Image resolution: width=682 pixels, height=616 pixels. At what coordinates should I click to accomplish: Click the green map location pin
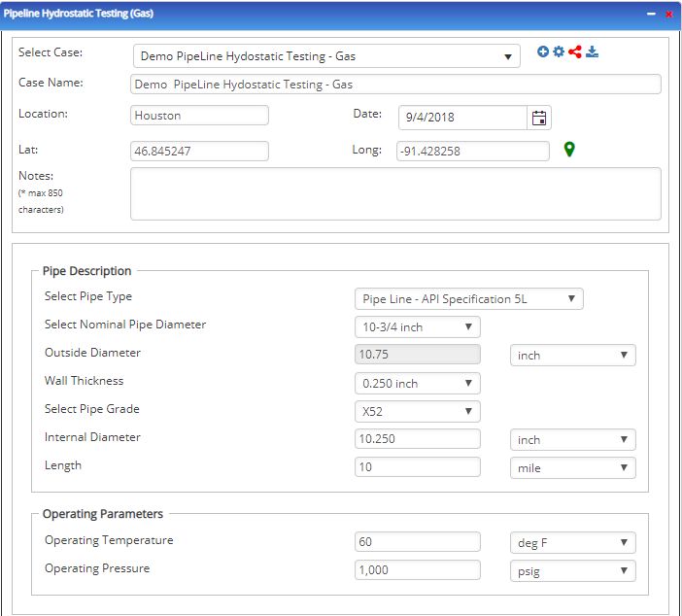coord(569,150)
